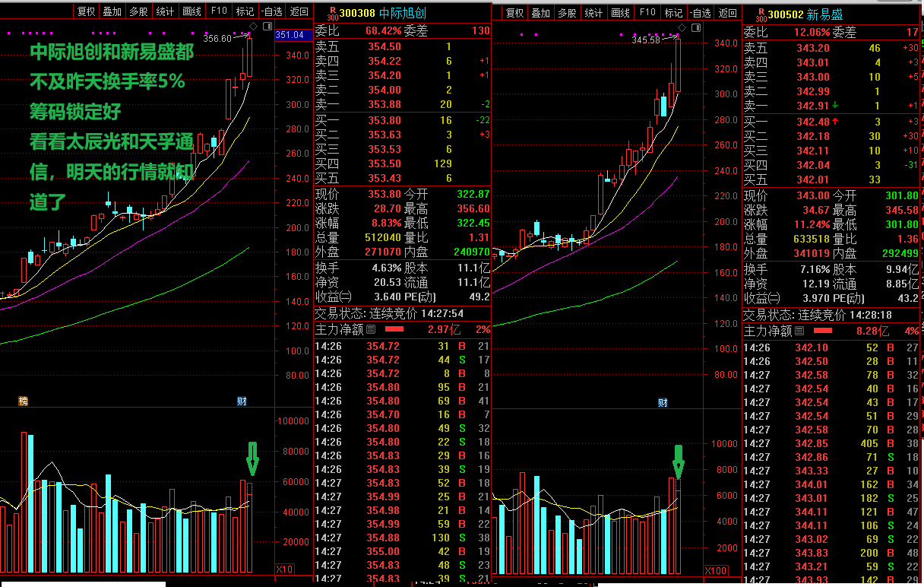Open F10 info in 新易盛 toolbar
Viewport: 924px width, 587px height.
click(x=647, y=13)
